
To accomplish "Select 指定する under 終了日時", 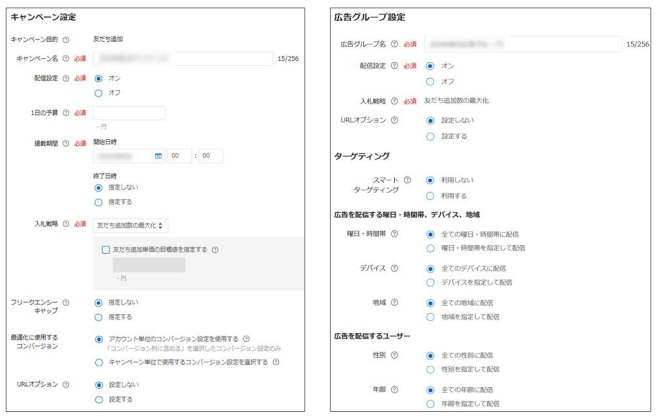I will pyautogui.click(x=98, y=201).
